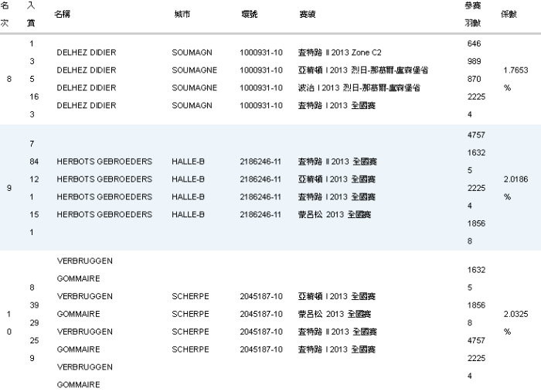Click the first DELHEZ DIDIER name entry
This screenshot has width=541, height=392.
(87, 53)
